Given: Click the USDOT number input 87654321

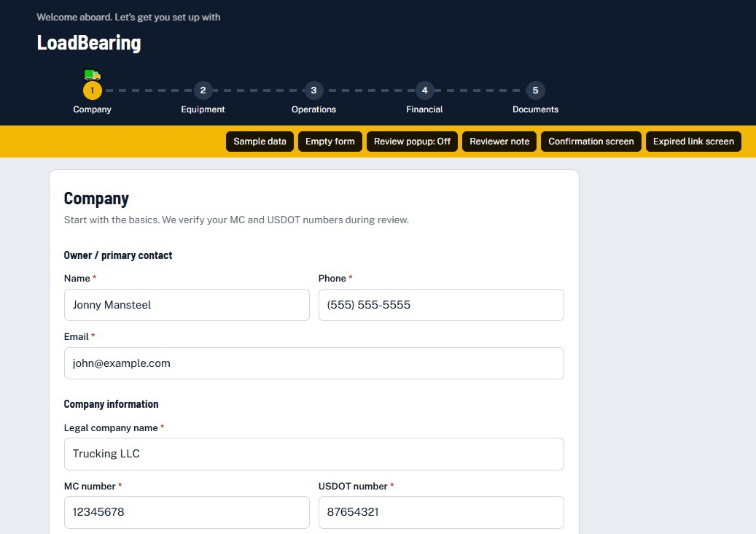Looking at the screenshot, I should click(441, 512).
